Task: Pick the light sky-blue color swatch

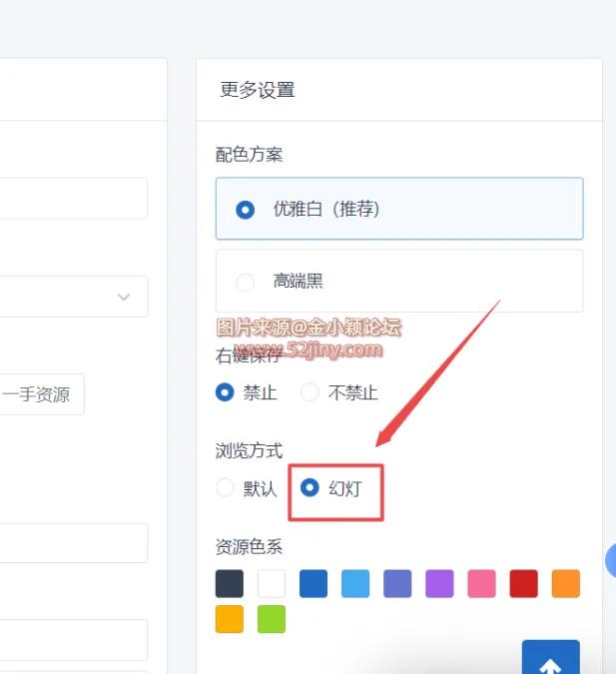Action: point(355,583)
